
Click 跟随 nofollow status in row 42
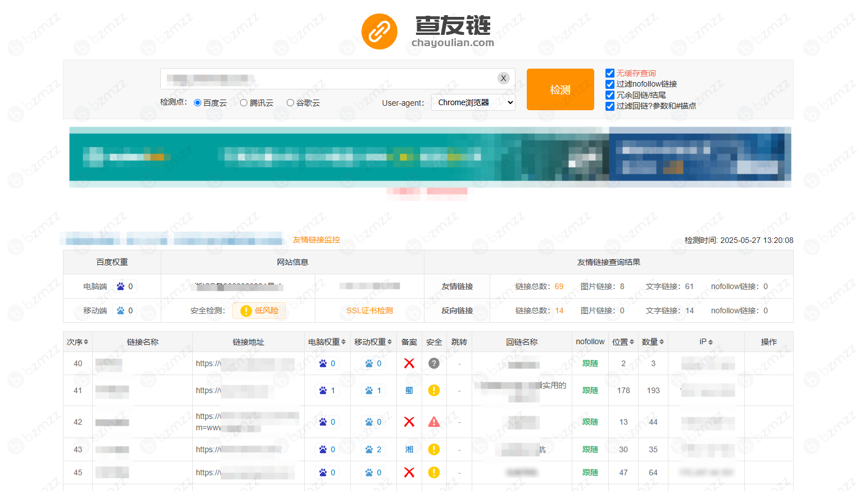pos(590,422)
